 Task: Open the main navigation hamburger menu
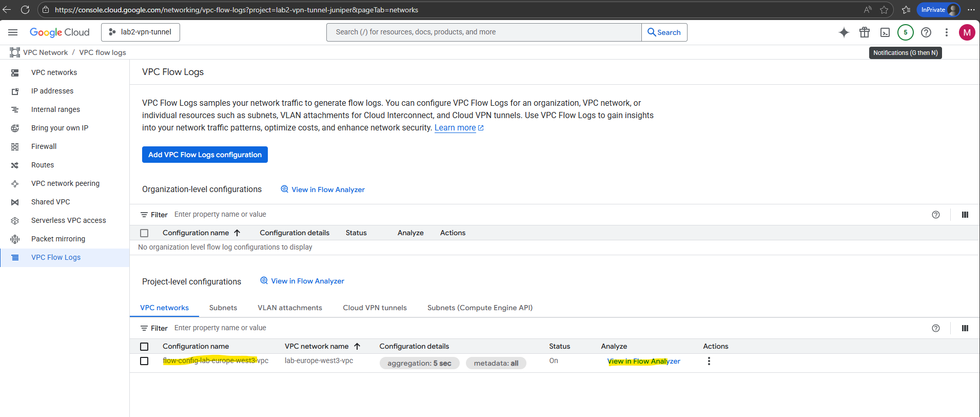tap(13, 32)
